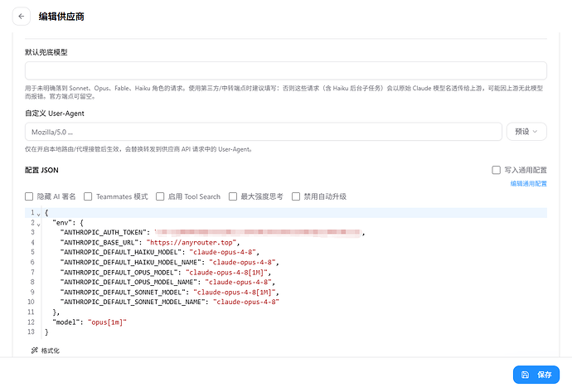Enable 写入通用配置 checkbox
572x392 pixels.
pyautogui.click(x=496, y=170)
